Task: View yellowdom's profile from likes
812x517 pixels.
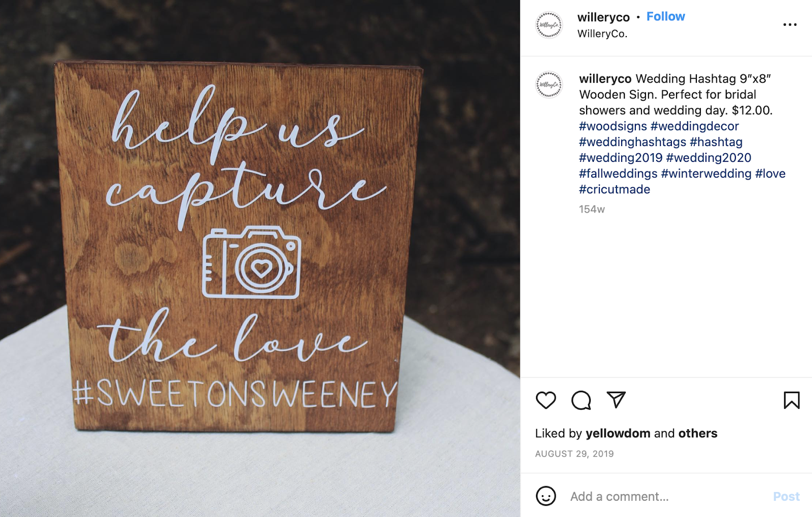Action: 618,433
